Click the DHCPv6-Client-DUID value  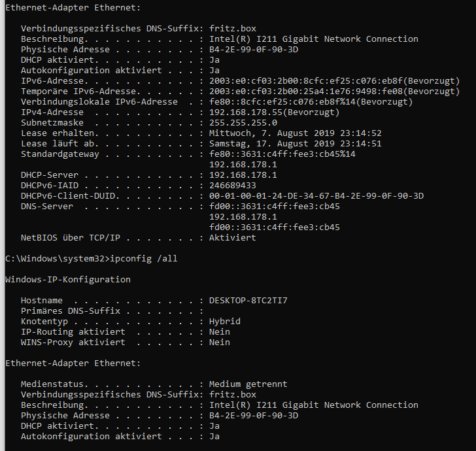(316, 196)
